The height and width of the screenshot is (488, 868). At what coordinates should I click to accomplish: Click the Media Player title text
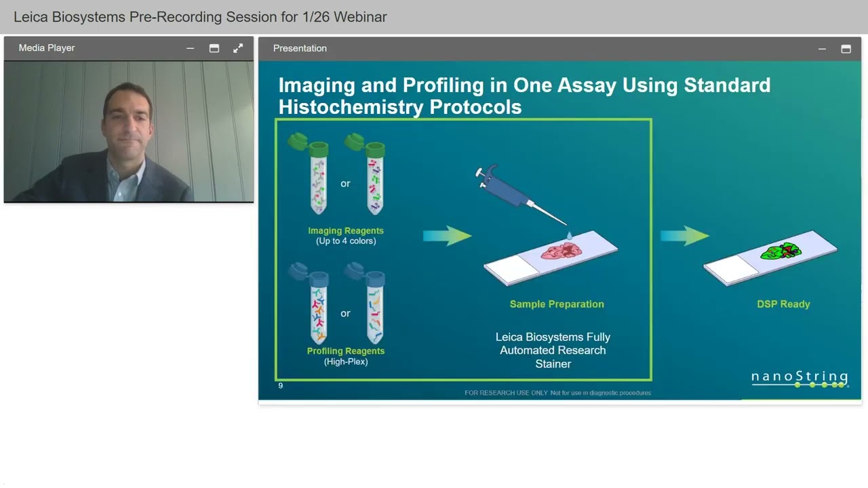click(47, 48)
